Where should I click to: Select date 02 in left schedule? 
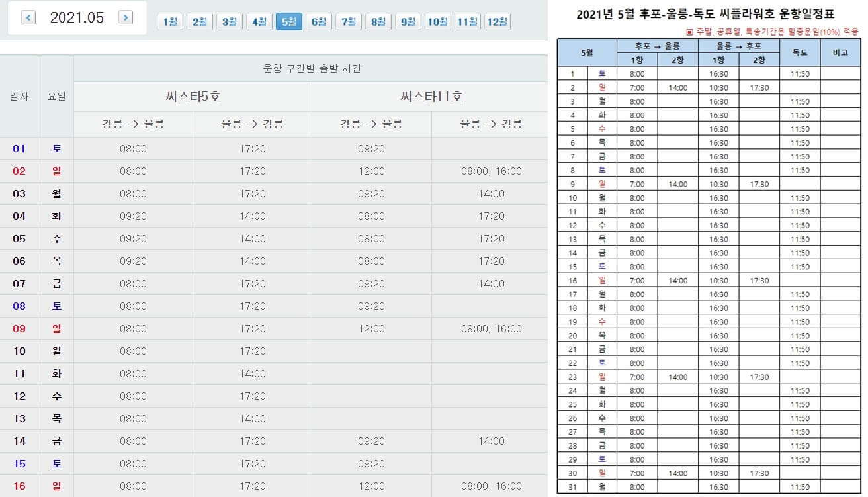19,171
